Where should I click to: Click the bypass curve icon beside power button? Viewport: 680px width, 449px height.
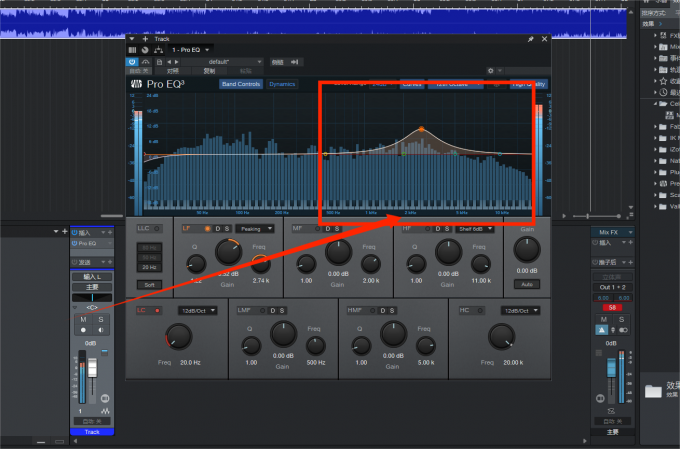pos(146,62)
